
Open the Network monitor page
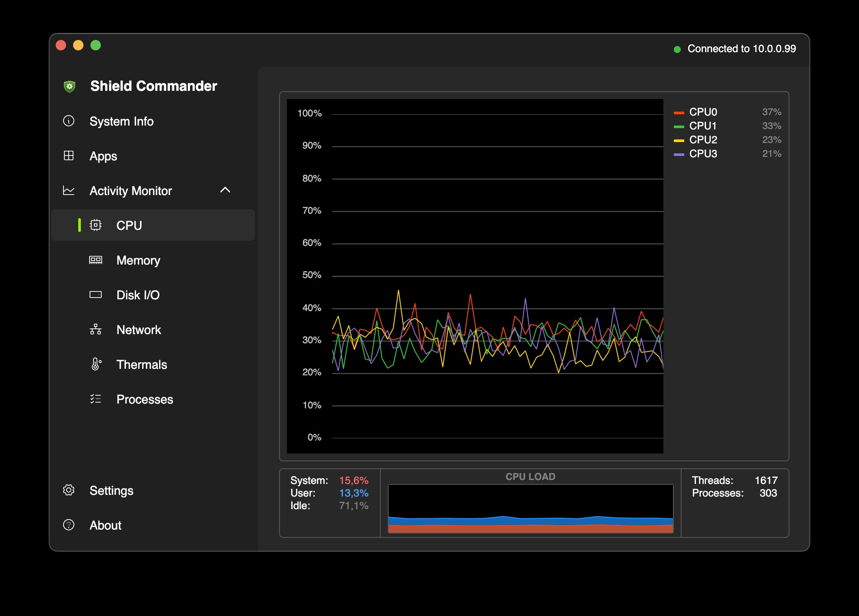pyautogui.click(x=139, y=330)
